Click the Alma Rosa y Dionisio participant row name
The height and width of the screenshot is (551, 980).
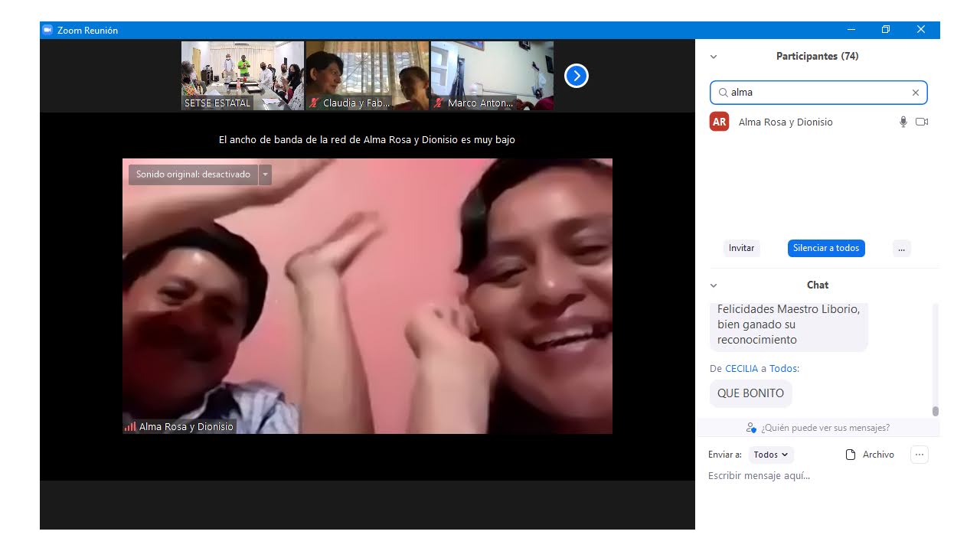coord(786,122)
